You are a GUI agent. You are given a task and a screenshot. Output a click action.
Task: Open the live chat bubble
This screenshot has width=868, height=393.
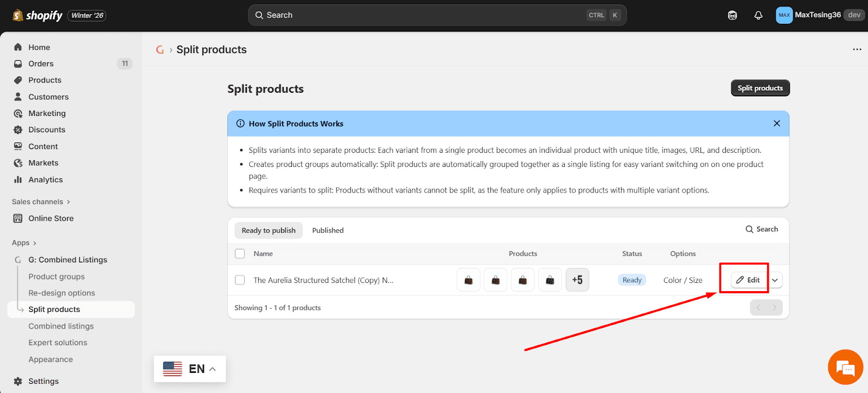[845, 367]
